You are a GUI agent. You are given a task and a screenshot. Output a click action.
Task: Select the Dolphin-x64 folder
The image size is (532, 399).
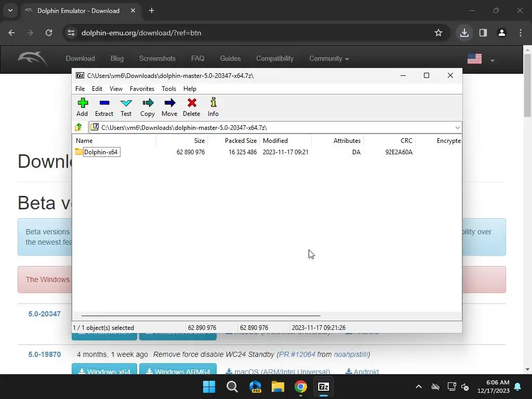(x=101, y=152)
